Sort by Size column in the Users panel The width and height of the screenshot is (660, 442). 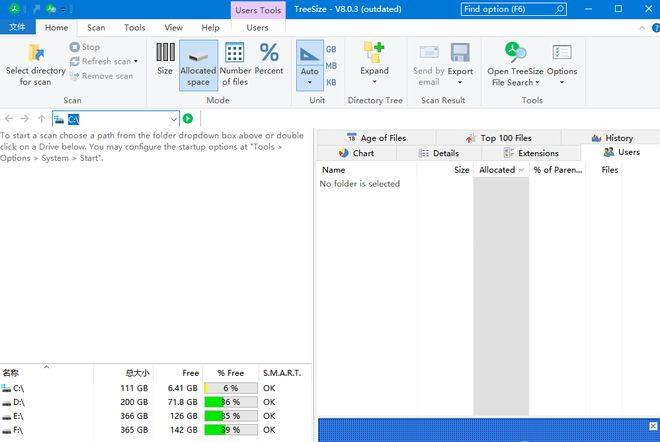click(445, 170)
